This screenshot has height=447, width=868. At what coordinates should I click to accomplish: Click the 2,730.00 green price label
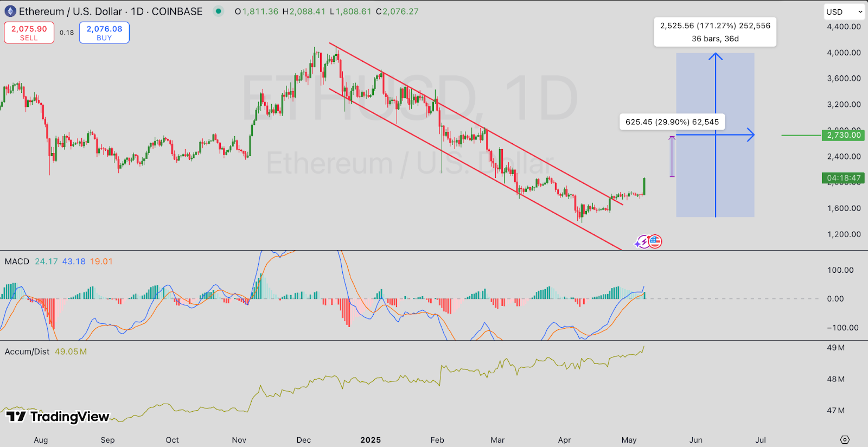pyautogui.click(x=843, y=135)
